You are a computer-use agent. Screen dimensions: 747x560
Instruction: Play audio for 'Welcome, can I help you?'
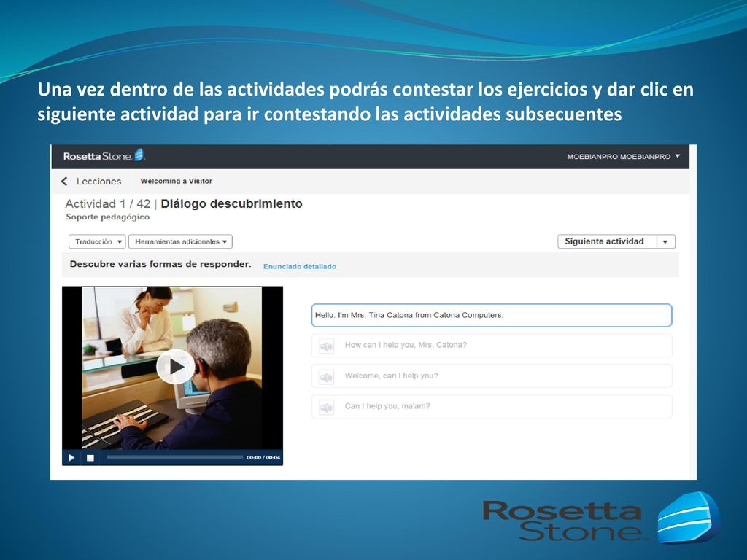326,377
